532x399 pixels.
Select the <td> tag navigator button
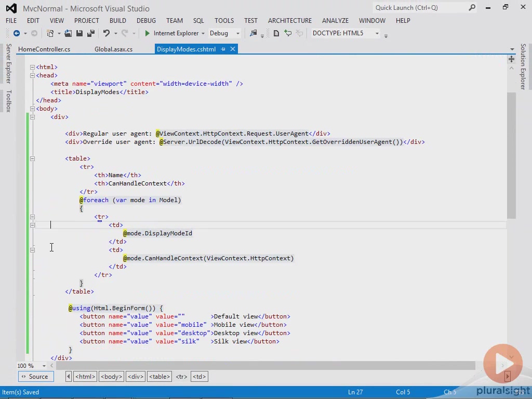pyautogui.click(x=199, y=377)
